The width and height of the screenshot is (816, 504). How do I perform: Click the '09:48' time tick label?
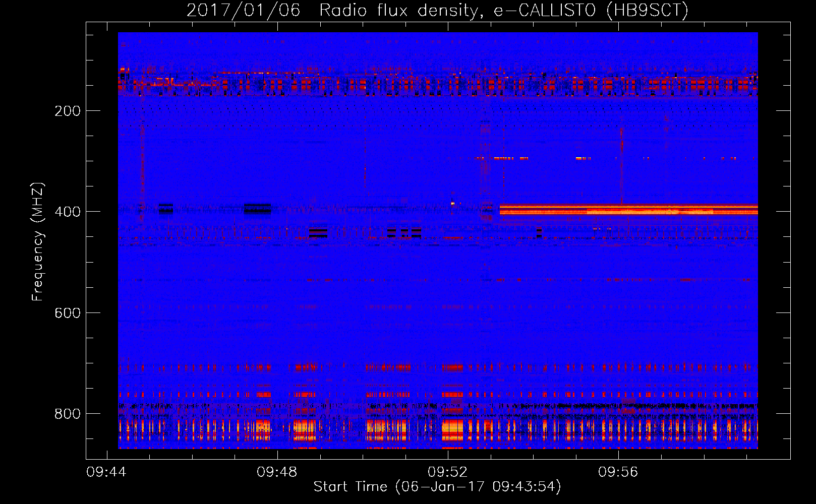[277, 472]
